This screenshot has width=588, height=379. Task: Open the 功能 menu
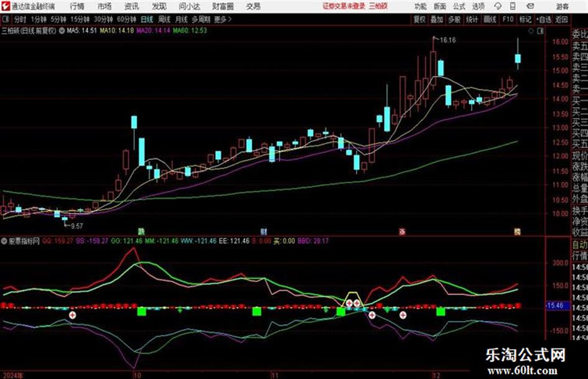point(421,6)
